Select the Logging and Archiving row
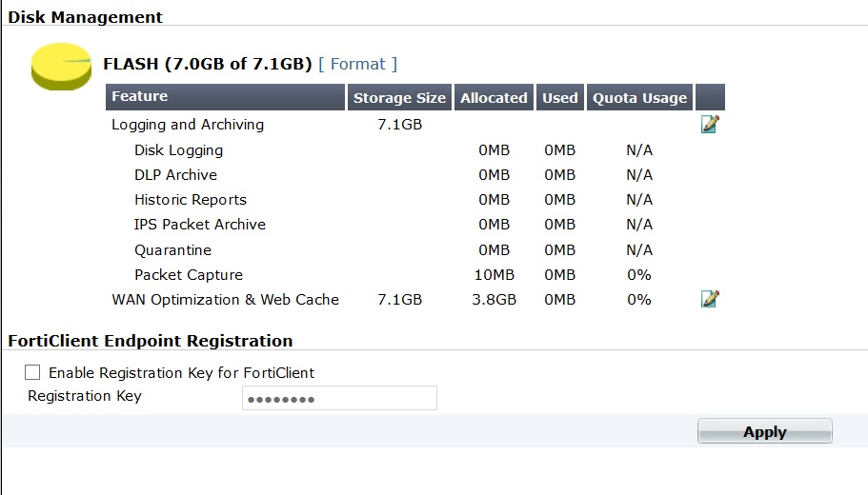 coord(188,125)
